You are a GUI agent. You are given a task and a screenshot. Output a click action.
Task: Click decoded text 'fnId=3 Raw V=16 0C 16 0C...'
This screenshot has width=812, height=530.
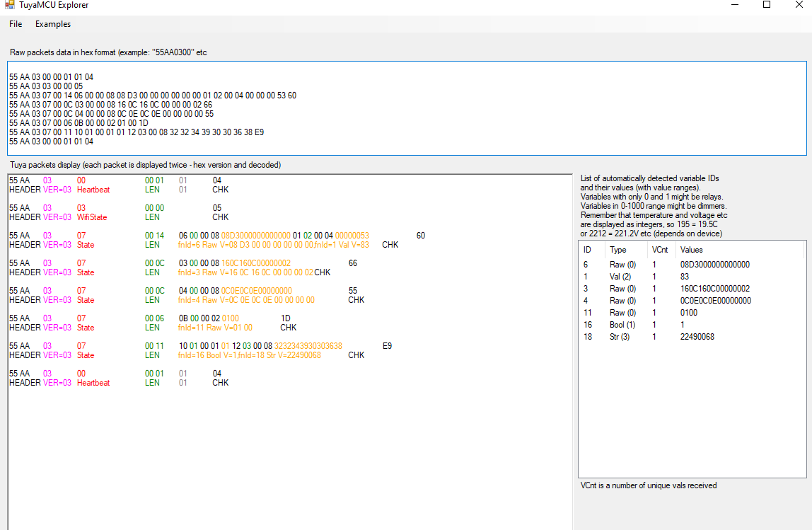coord(245,272)
